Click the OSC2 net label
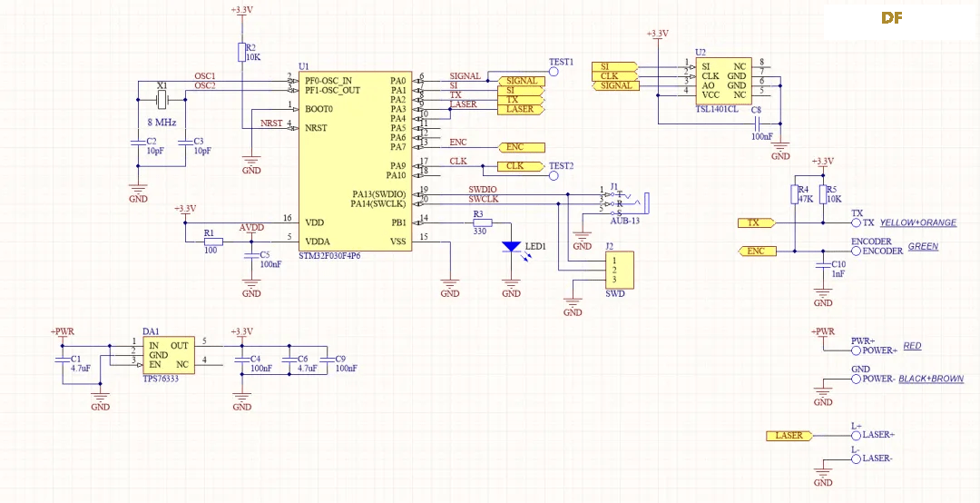The width and height of the screenshot is (980, 503). click(x=205, y=85)
